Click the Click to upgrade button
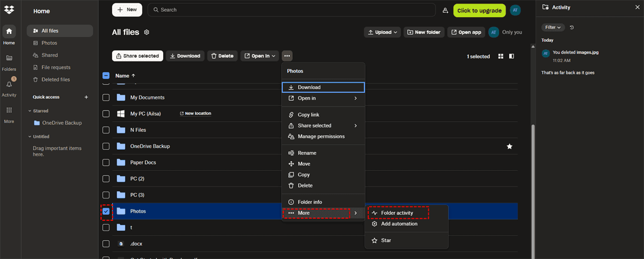 point(479,10)
